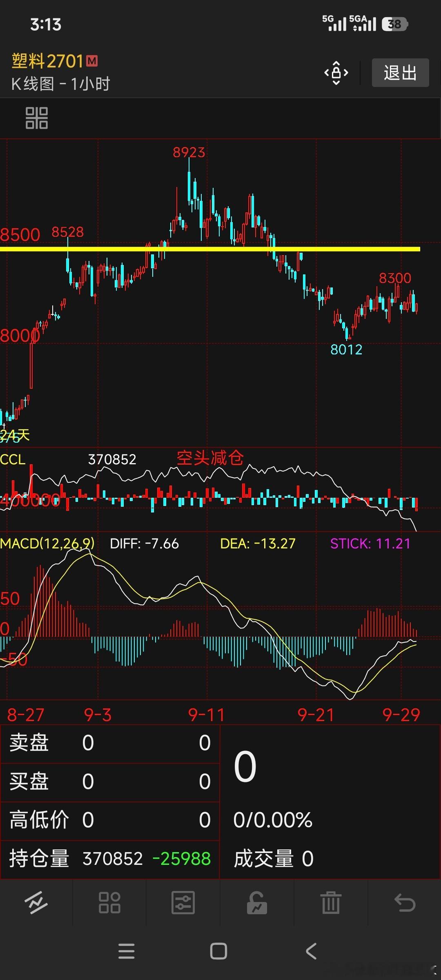Tap the 空头减仓 annotation text

tap(210, 458)
